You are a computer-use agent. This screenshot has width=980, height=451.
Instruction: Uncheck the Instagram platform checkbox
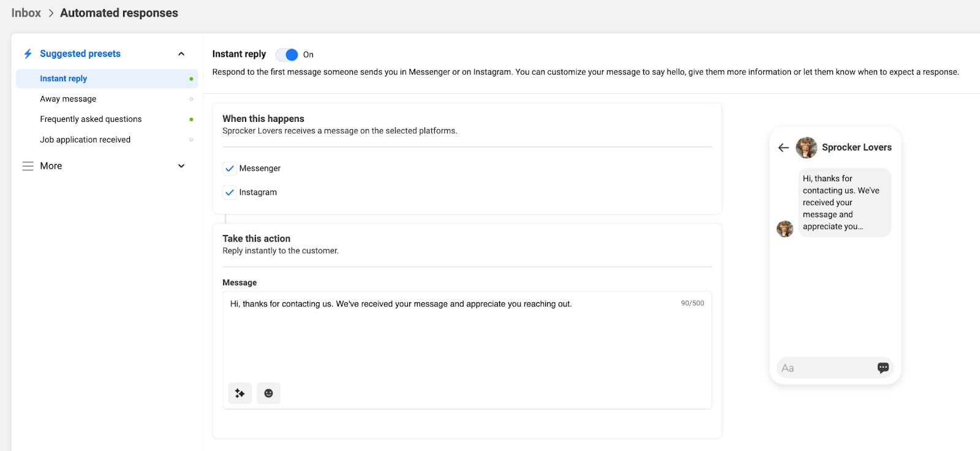230,192
